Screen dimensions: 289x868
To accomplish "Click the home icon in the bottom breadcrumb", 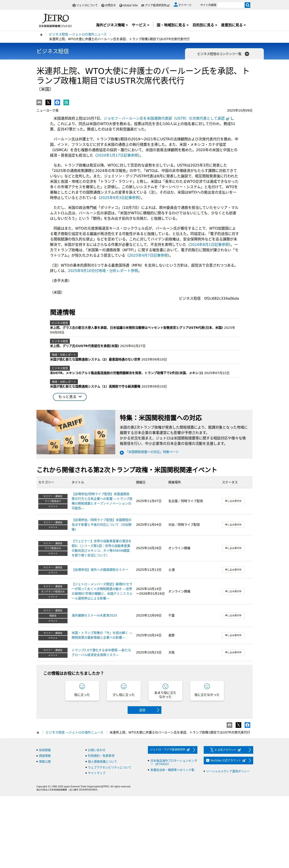I will [x=38, y=733].
